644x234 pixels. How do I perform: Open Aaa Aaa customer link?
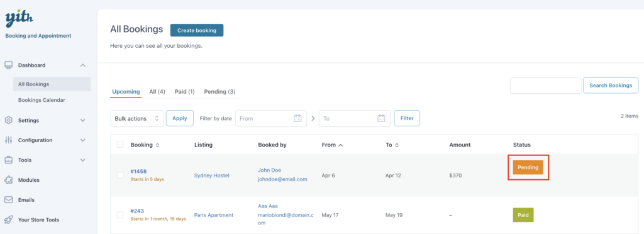268,206
